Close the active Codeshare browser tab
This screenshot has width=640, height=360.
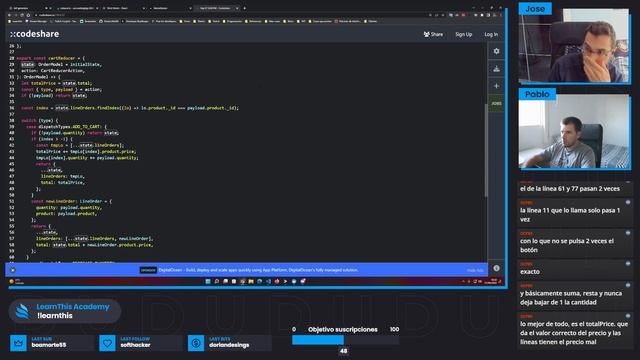[x=237, y=8]
